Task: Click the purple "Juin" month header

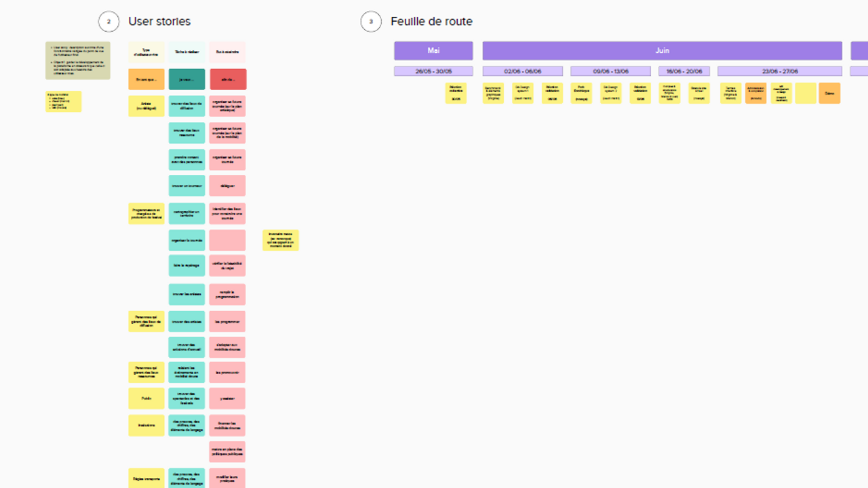Action: coord(662,51)
